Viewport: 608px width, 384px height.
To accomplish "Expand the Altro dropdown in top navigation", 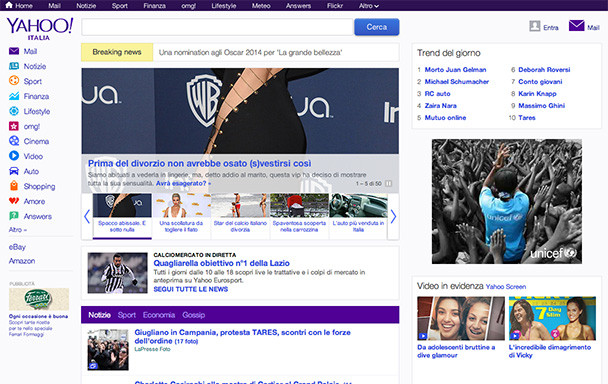I will [x=369, y=6].
